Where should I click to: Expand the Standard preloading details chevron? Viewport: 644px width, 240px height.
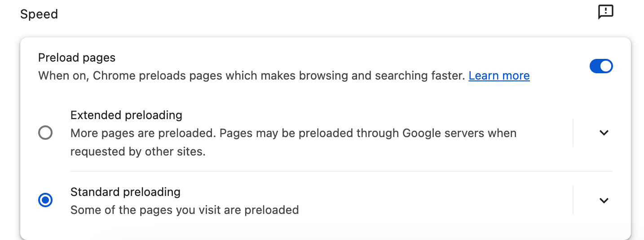point(604,200)
